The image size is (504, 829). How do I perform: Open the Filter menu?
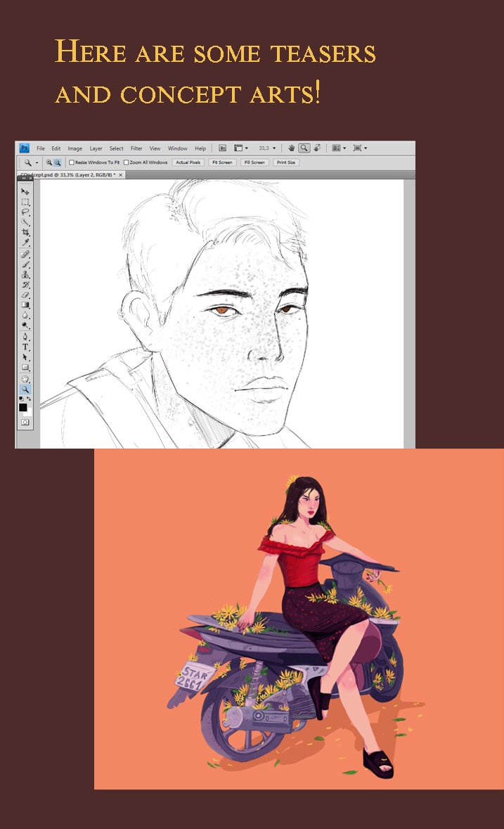136,148
